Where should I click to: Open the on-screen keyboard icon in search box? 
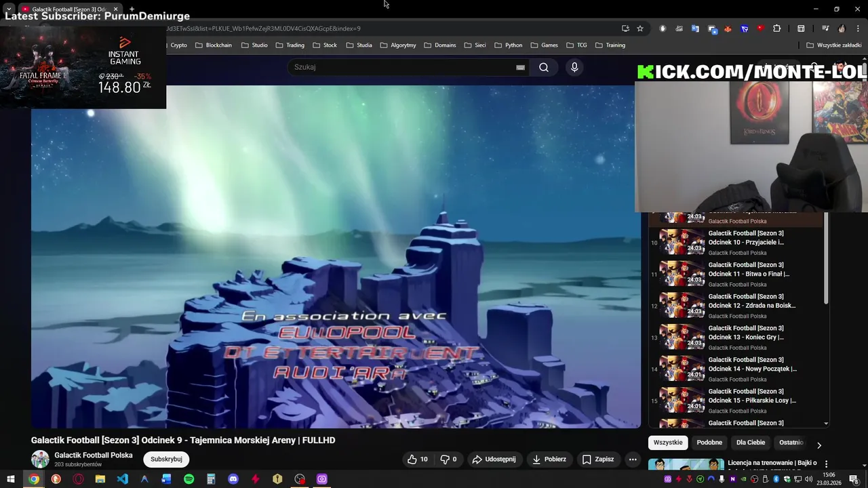coord(520,67)
